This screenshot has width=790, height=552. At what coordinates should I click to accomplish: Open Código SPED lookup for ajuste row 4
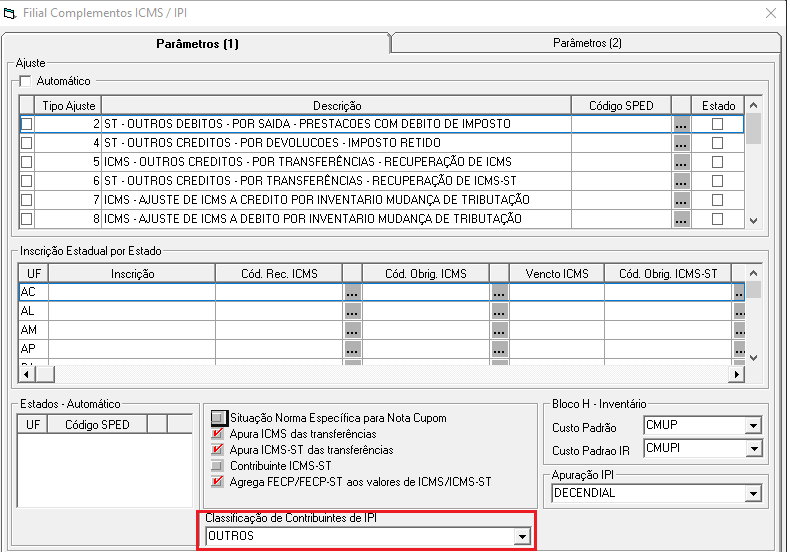pyautogui.click(x=681, y=143)
